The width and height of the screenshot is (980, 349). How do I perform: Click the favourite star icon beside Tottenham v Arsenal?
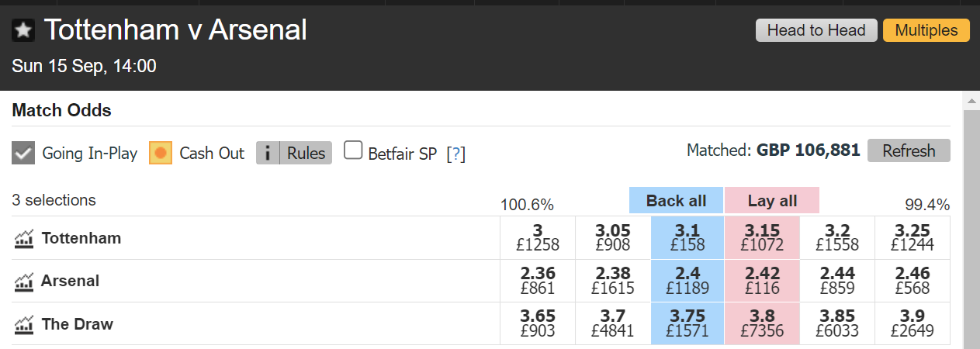(23, 31)
